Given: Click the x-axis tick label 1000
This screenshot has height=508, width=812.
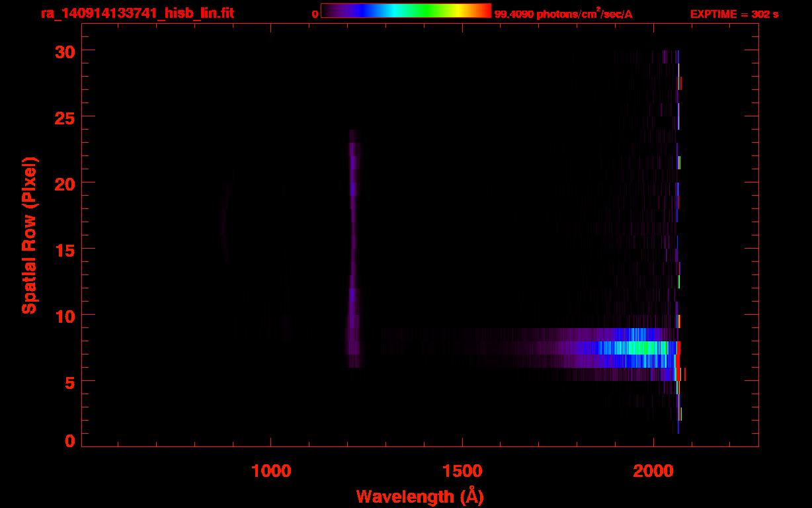Looking at the screenshot, I should [x=271, y=471].
